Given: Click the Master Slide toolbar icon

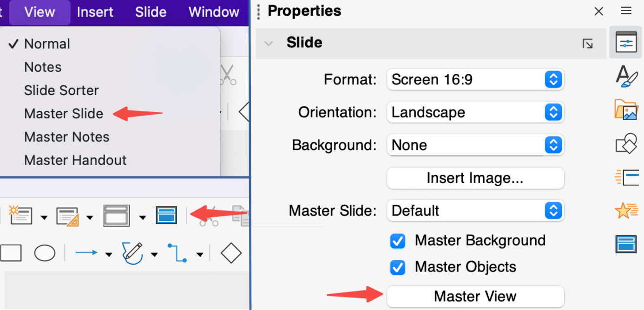Looking at the screenshot, I should [x=166, y=216].
